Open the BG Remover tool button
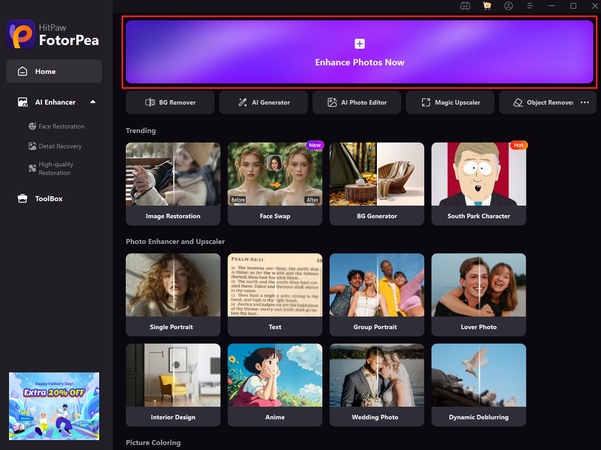 coord(170,102)
